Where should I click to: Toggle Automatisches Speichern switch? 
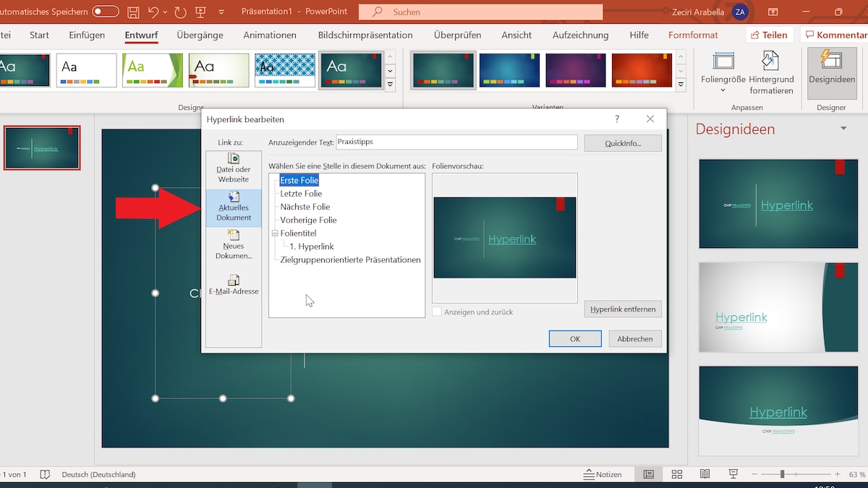(x=105, y=12)
